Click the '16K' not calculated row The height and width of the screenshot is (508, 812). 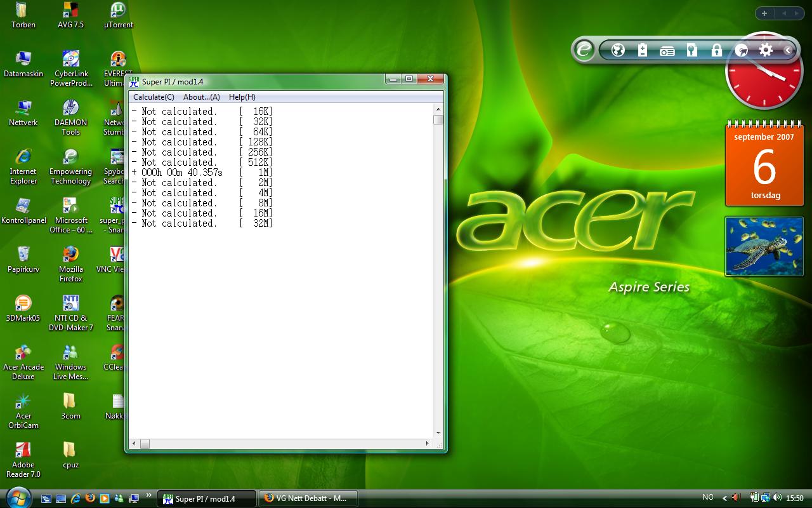click(202, 112)
